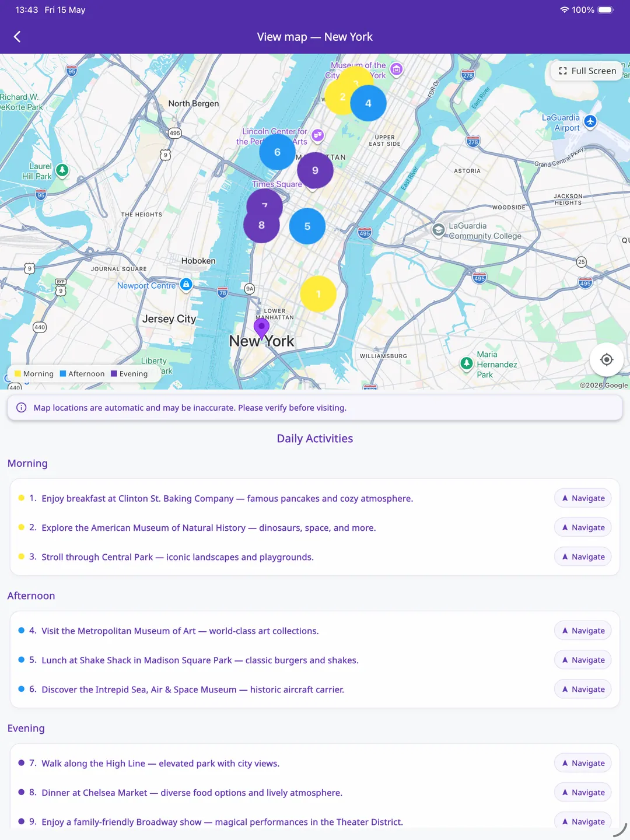
Task: Select blue map marker number 5
Action: click(307, 226)
